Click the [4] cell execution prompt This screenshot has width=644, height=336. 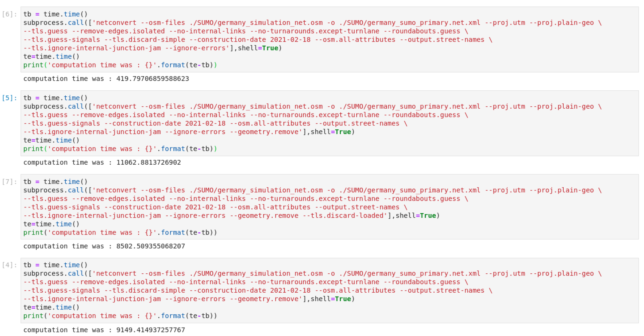coord(9,265)
